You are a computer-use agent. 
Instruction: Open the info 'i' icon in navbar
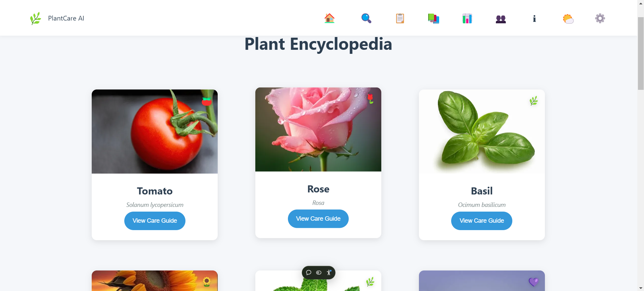tap(534, 19)
